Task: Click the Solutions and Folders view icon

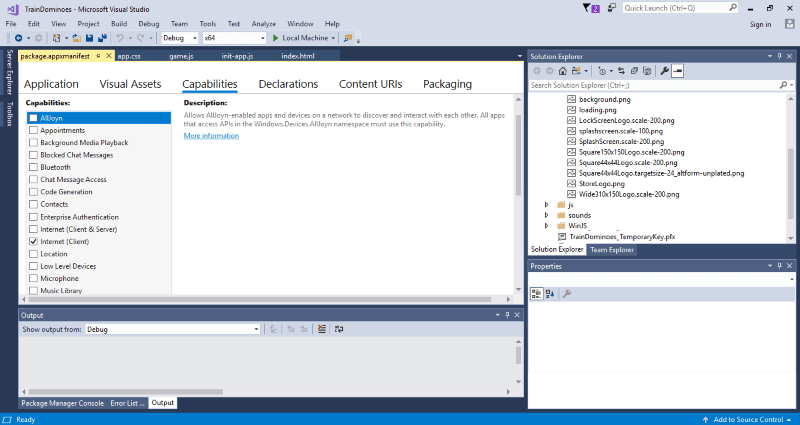Action: (576, 71)
